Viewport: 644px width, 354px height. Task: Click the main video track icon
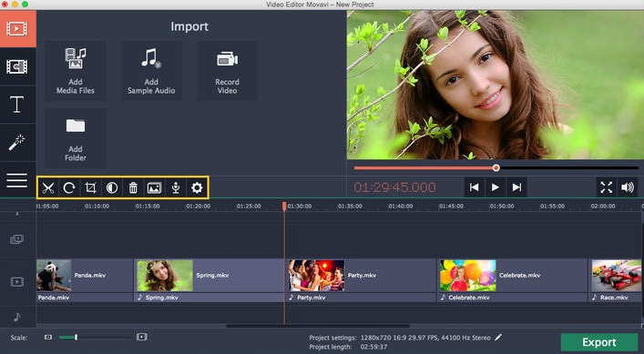click(x=16, y=281)
